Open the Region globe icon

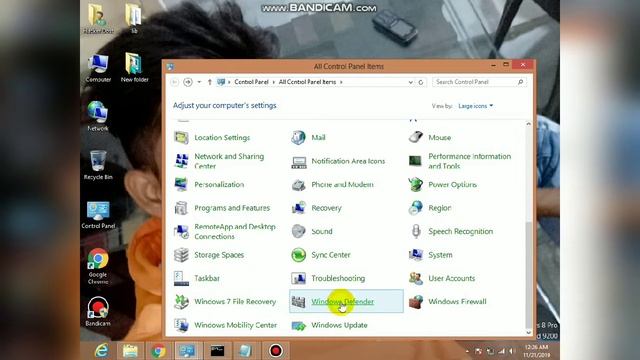[x=416, y=208]
